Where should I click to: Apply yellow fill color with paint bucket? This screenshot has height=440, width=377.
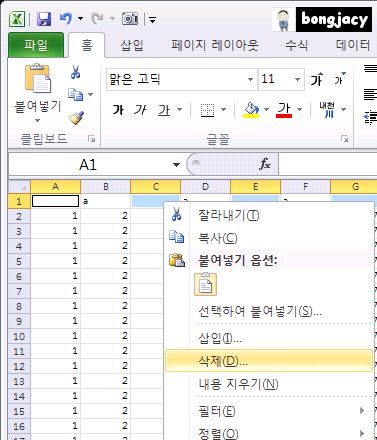[x=251, y=110]
